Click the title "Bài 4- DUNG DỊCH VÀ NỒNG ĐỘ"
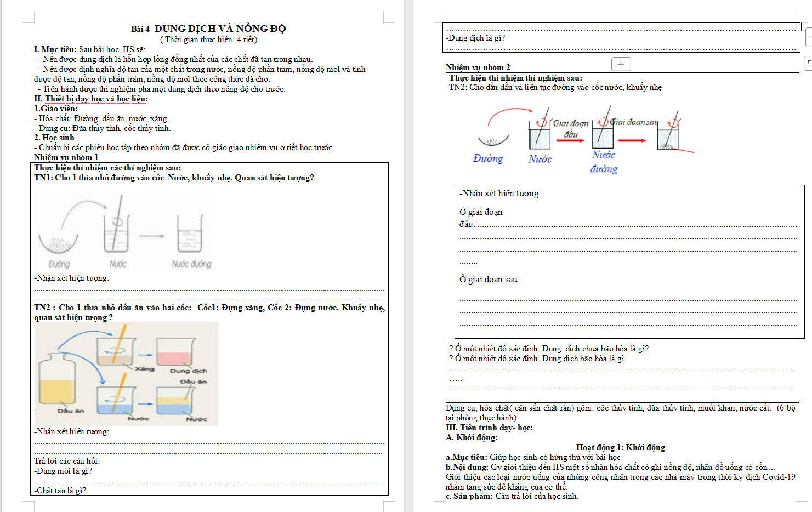This screenshot has width=812, height=512. (208, 29)
